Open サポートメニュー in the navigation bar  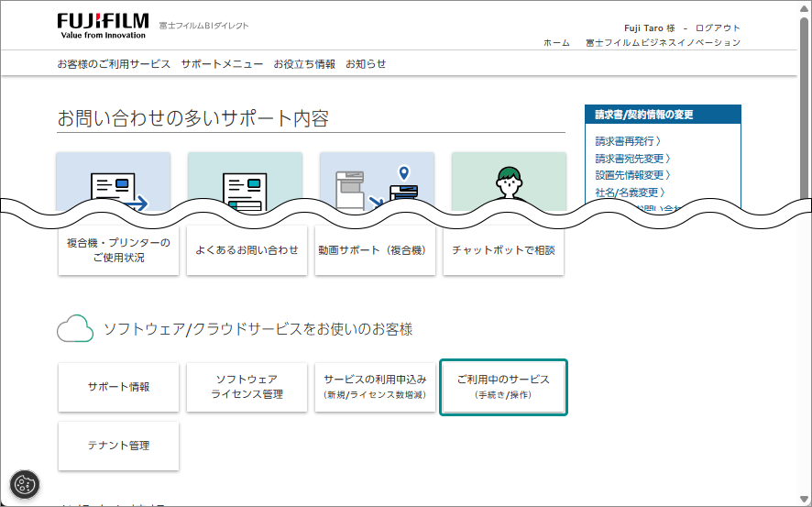tap(222, 64)
